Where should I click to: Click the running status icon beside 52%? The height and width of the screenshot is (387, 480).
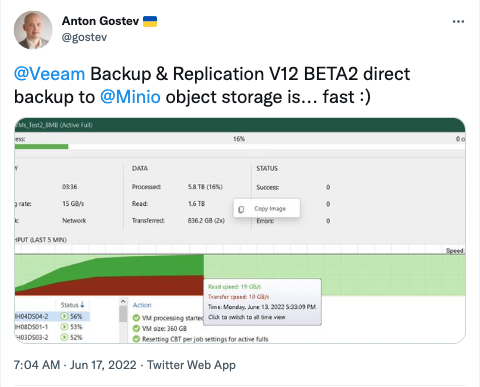click(x=64, y=337)
